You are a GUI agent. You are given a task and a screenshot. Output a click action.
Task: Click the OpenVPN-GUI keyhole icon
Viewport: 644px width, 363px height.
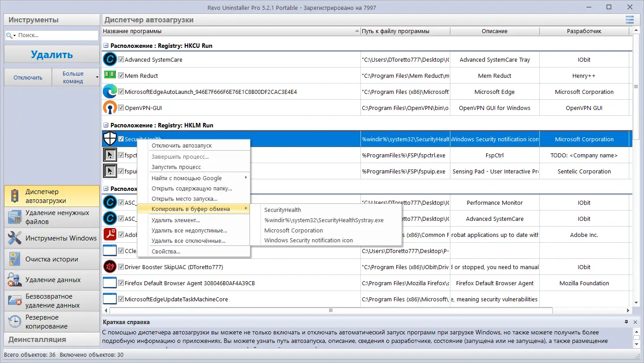point(110,108)
